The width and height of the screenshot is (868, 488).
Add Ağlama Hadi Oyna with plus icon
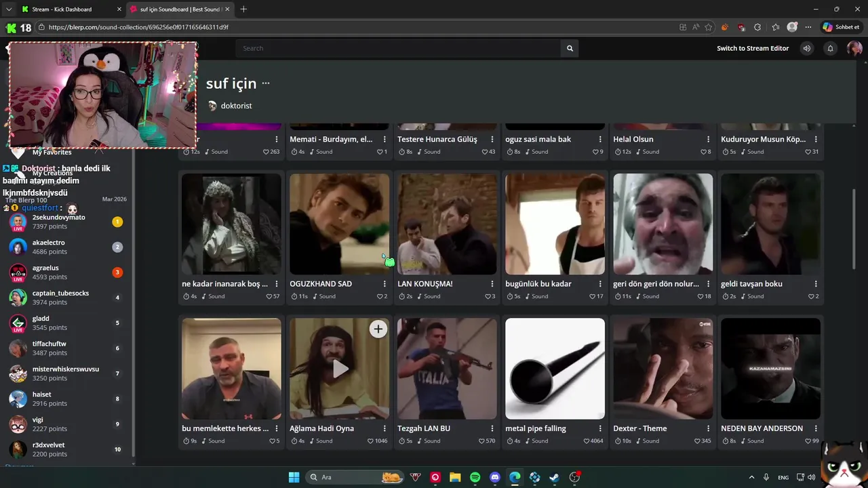pyautogui.click(x=378, y=329)
